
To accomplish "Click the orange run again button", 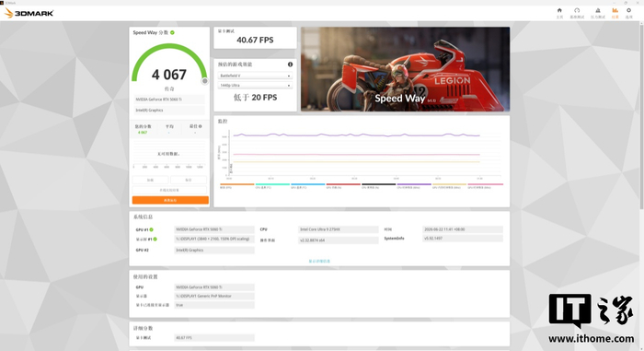I will click(x=170, y=200).
